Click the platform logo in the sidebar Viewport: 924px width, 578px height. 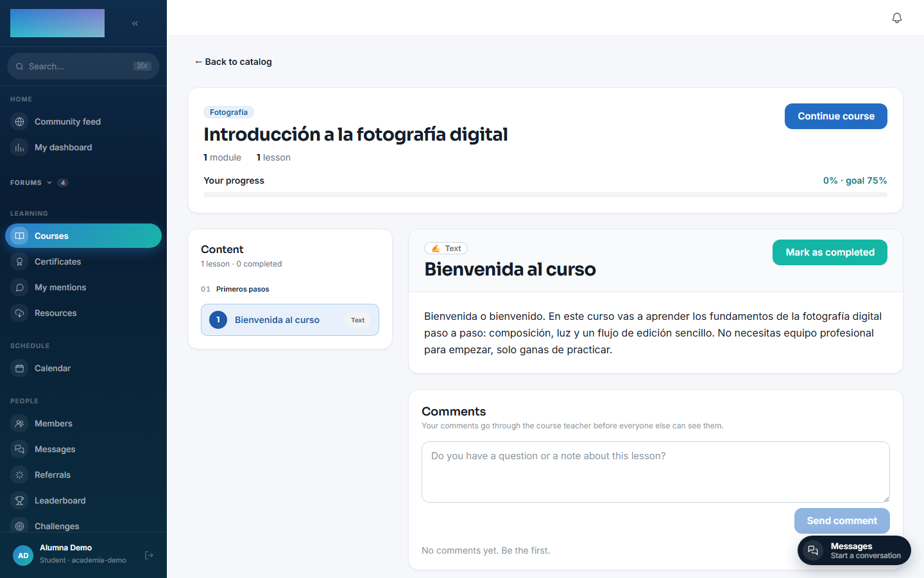pyautogui.click(x=57, y=23)
